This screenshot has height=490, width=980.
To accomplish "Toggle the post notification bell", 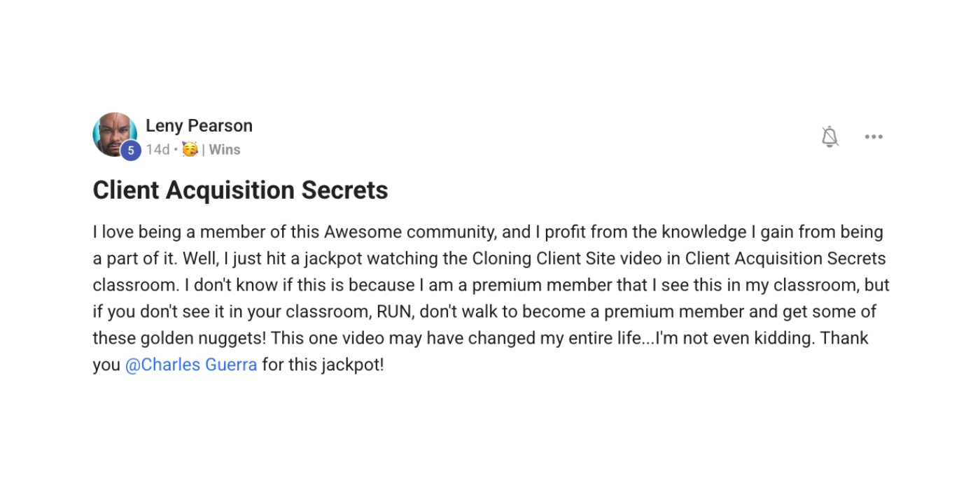I will click(x=829, y=136).
